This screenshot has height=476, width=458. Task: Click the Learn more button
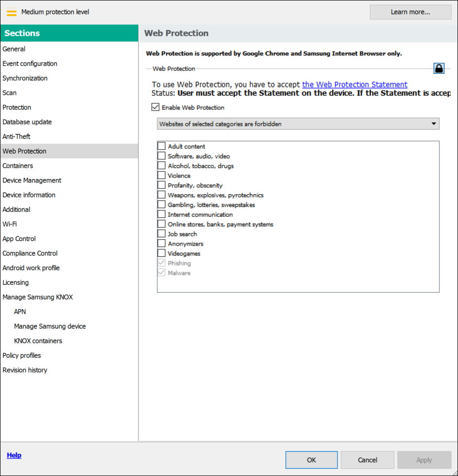(x=410, y=12)
